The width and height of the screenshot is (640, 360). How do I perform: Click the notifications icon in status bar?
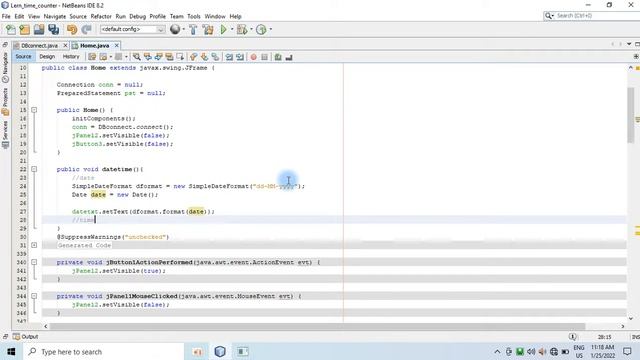click(x=573, y=337)
